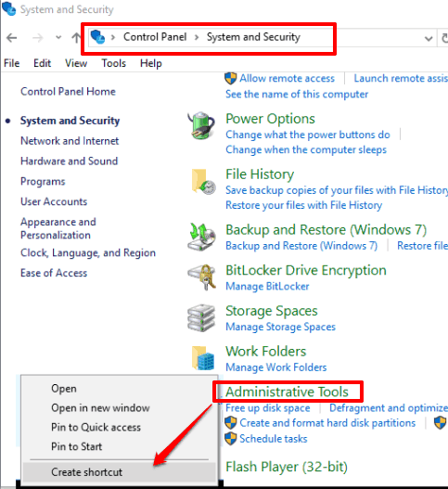
Task: Expand chevron before Control Panel breadcrumb
Action: pyautogui.click(x=113, y=37)
